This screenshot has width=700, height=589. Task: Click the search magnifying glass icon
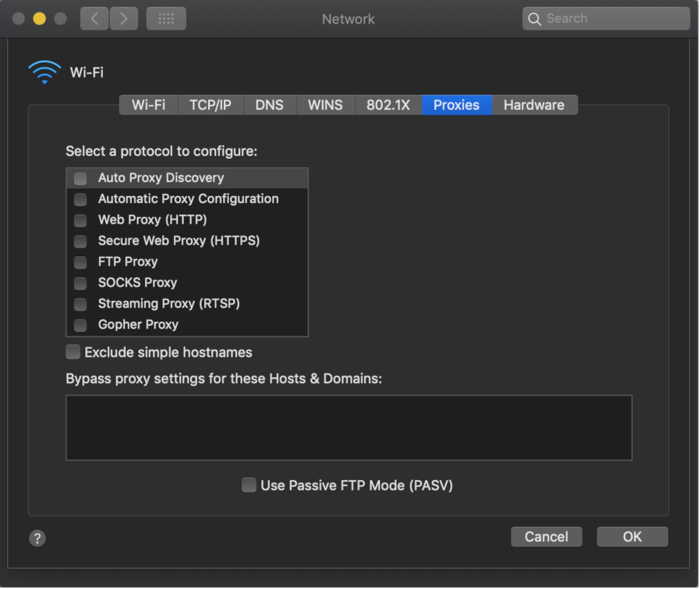[534, 19]
